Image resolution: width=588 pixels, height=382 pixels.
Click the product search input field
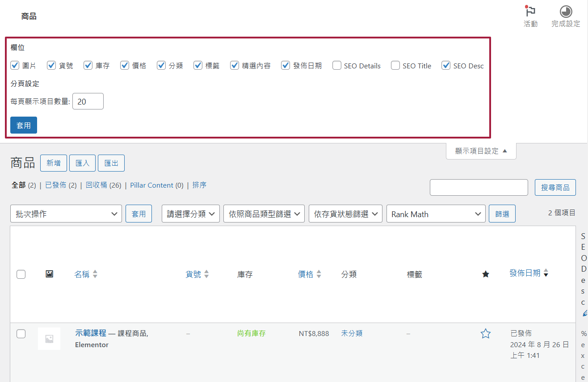coord(479,187)
